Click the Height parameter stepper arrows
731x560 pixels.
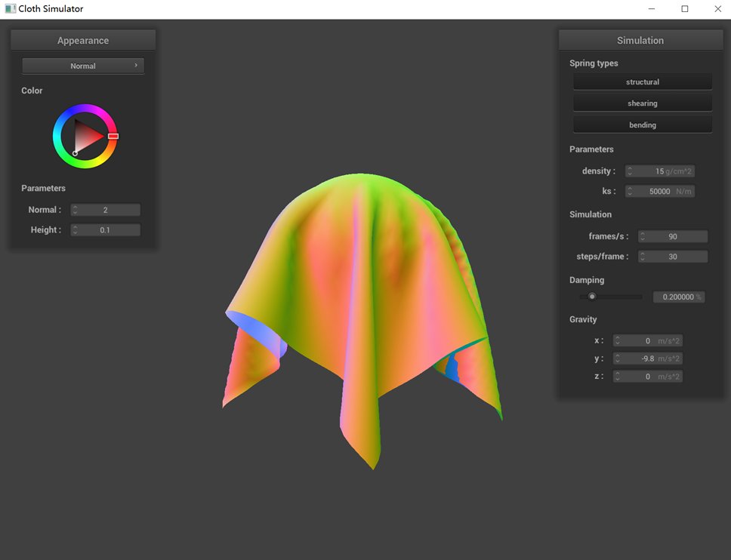tap(76, 230)
